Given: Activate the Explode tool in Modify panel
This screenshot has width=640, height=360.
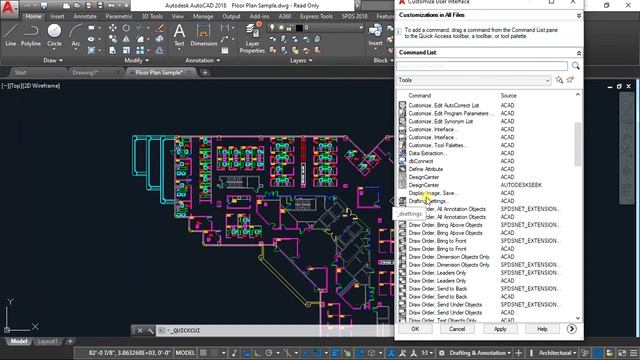Looking at the screenshot, I should pos(160,39).
